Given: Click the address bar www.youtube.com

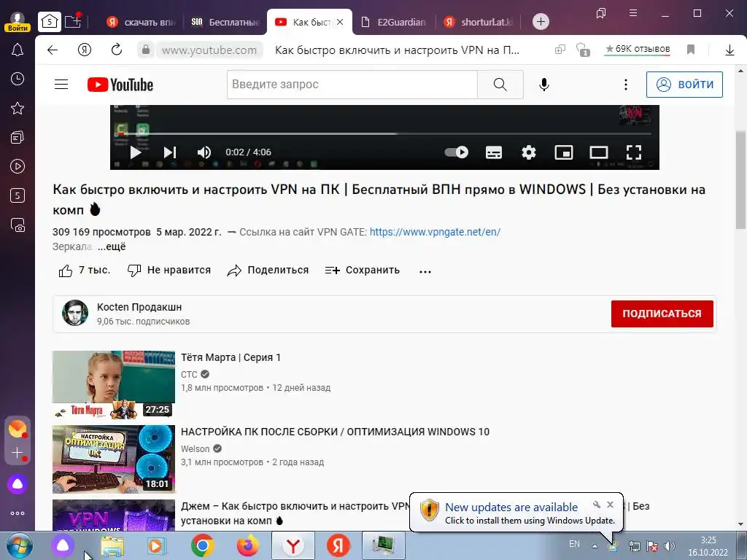Looking at the screenshot, I should [209, 50].
